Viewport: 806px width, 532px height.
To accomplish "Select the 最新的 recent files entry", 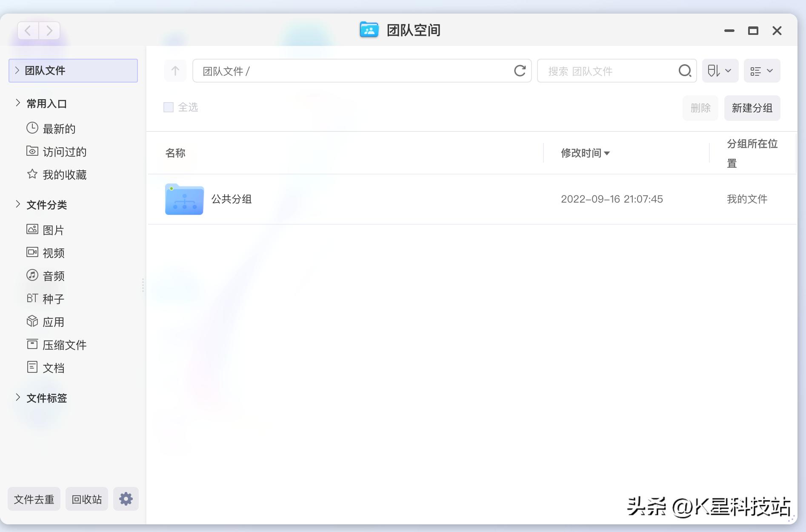I will pyautogui.click(x=59, y=129).
